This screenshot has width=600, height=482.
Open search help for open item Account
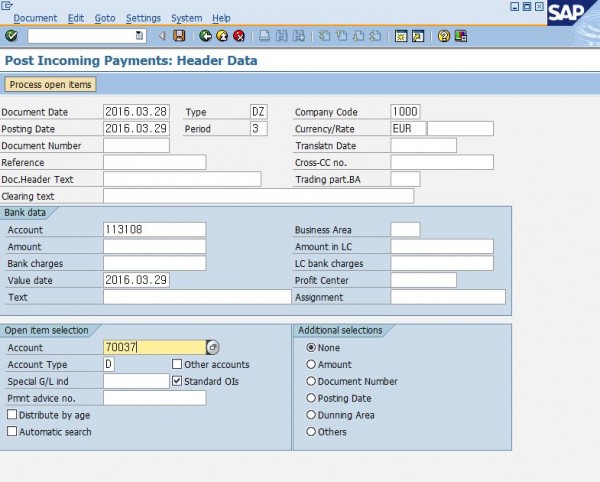[x=213, y=347]
